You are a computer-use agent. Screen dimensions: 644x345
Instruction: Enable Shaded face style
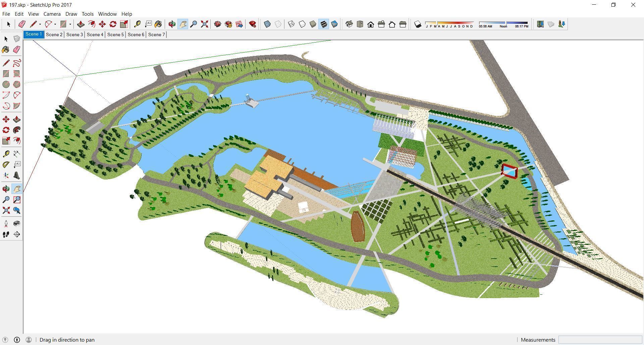pos(313,24)
